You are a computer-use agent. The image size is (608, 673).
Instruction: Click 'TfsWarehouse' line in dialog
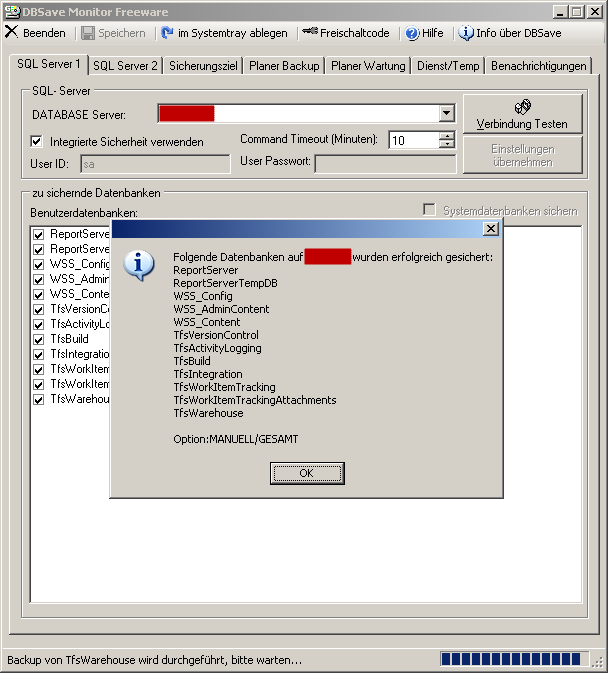(208, 413)
